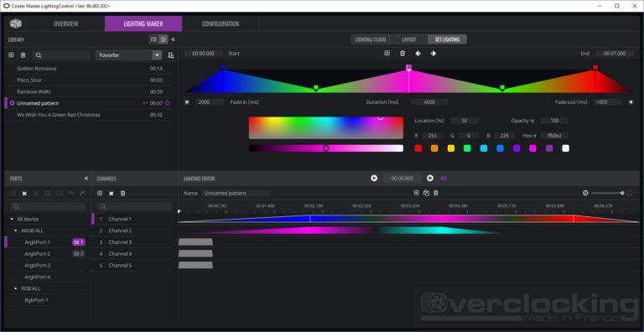Duplicate the selected effect in Lighting Editor

pos(426,193)
